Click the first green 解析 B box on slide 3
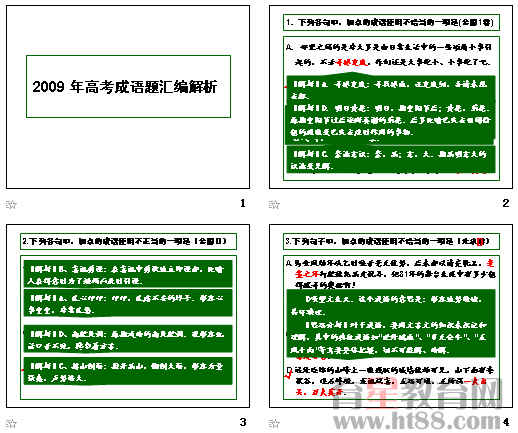This screenshot has width=518, height=433. click(128, 274)
